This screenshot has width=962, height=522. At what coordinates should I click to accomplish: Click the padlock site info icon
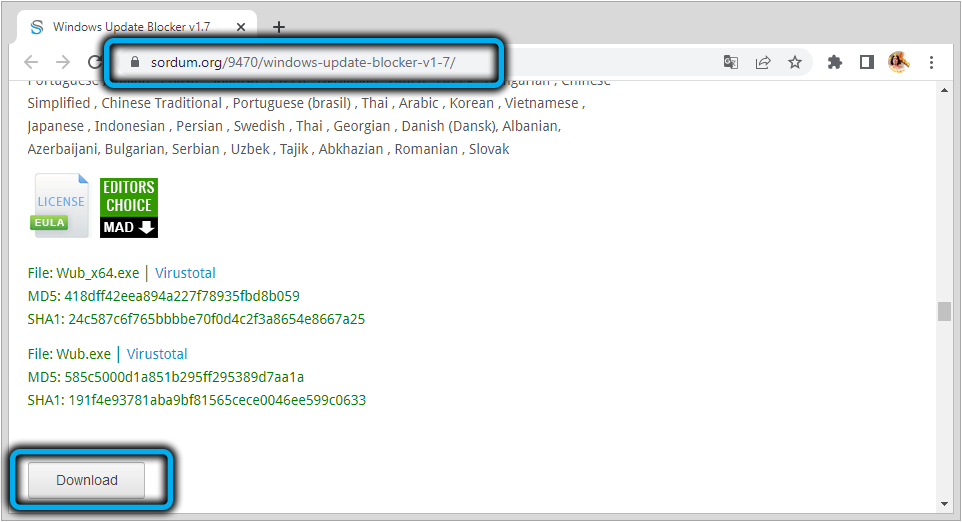138,62
